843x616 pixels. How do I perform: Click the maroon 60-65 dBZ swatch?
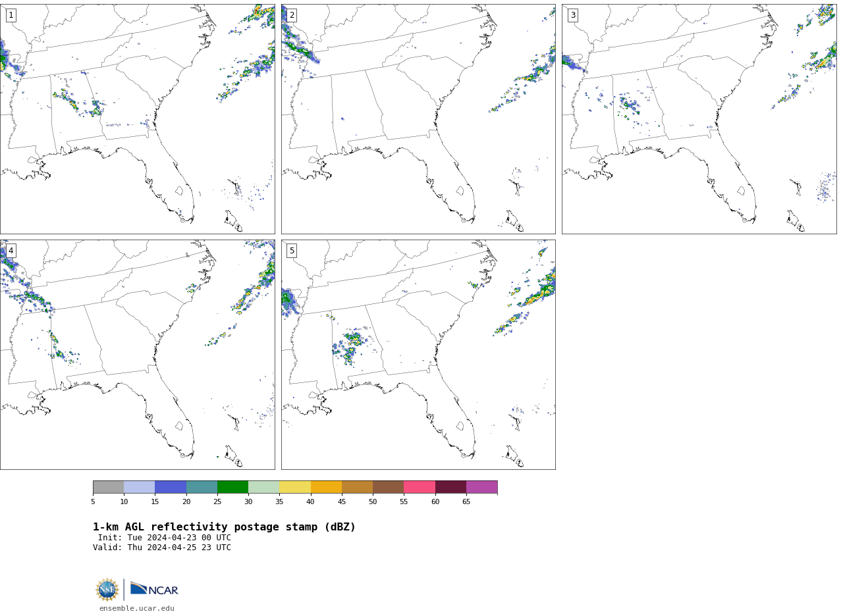click(450, 487)
